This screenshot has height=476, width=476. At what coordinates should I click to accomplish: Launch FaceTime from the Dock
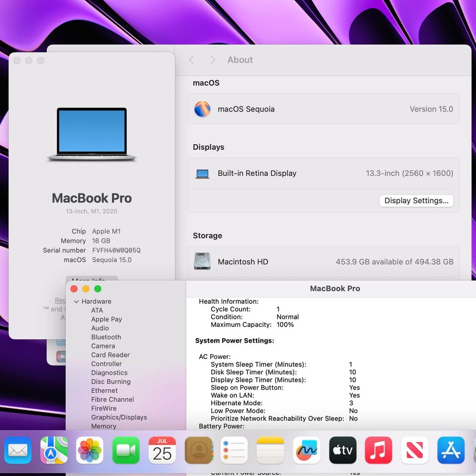tap(125, 450)
